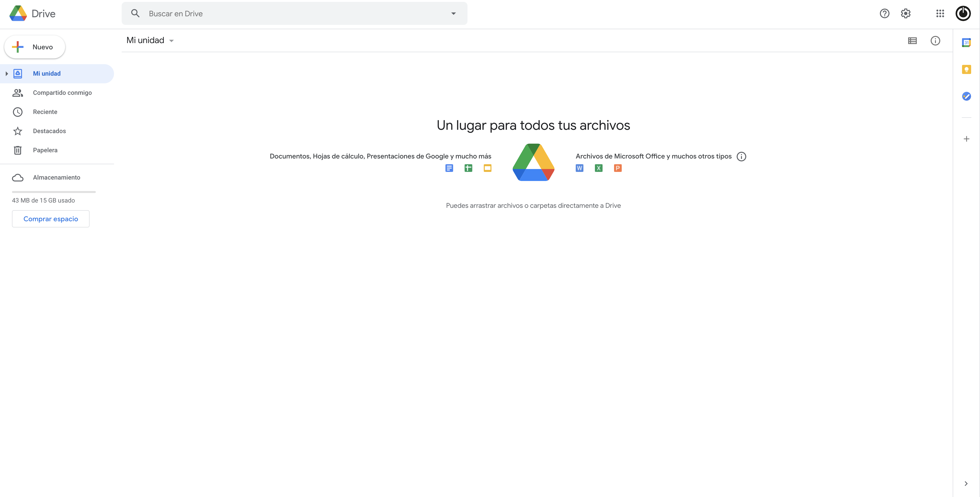Show details info panel icon

pos(935,41)
